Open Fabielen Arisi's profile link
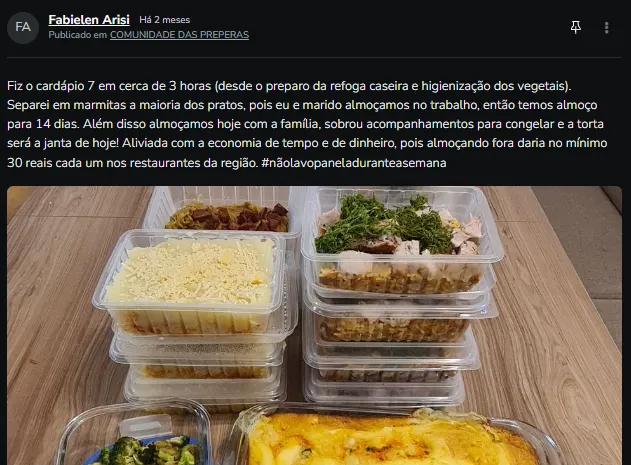 pyautogui.click(x=89, y=19)
